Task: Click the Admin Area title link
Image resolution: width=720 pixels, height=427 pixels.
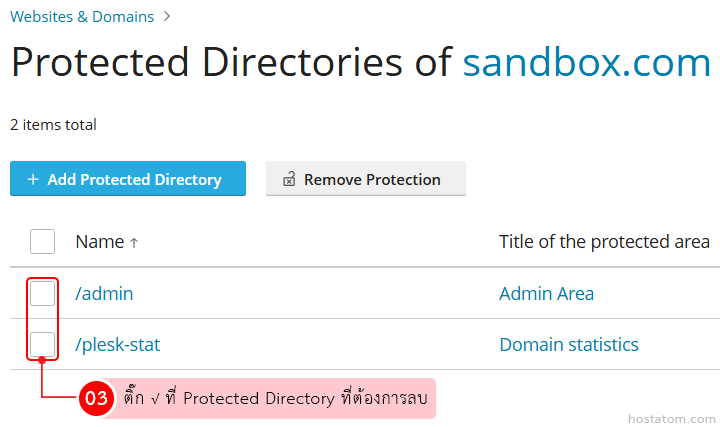Action: click(546, 294)
